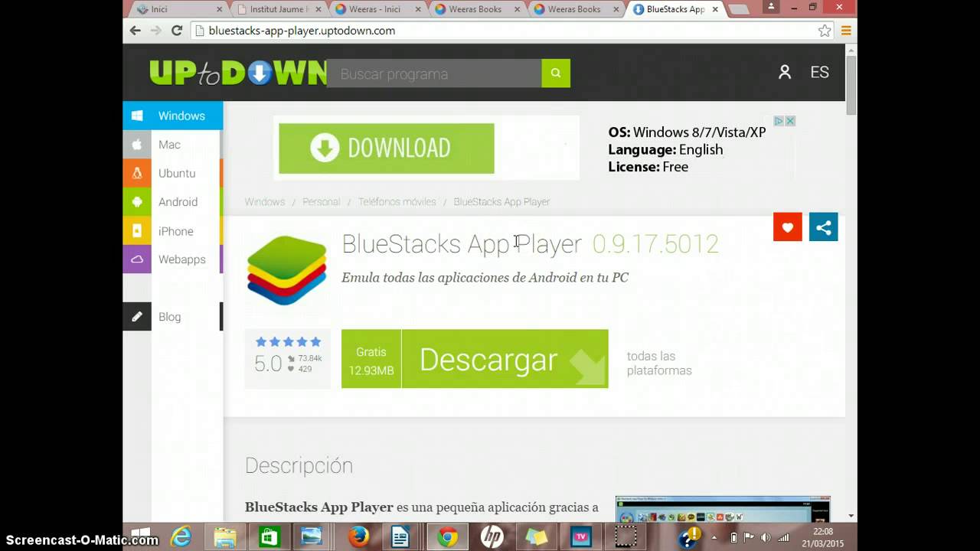This screenshot has height=551, width=980.
Task: Click the todas las plataformas link
Action: 659,364
